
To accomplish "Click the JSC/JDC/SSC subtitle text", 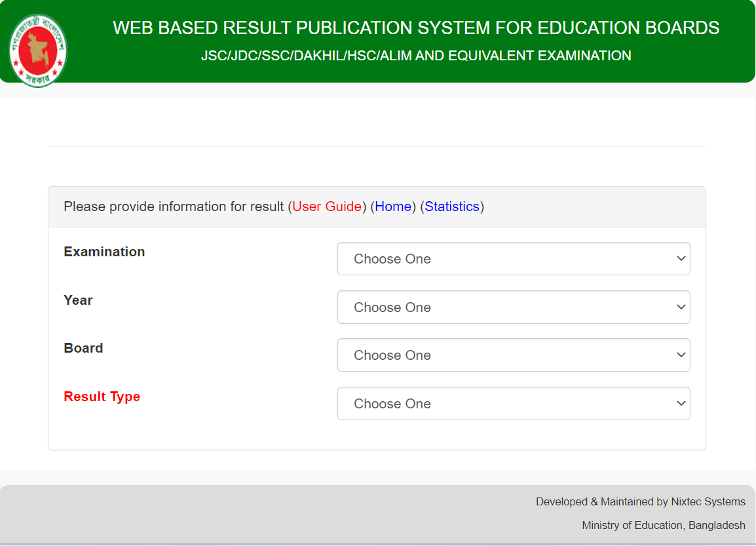I will (416, 56).
